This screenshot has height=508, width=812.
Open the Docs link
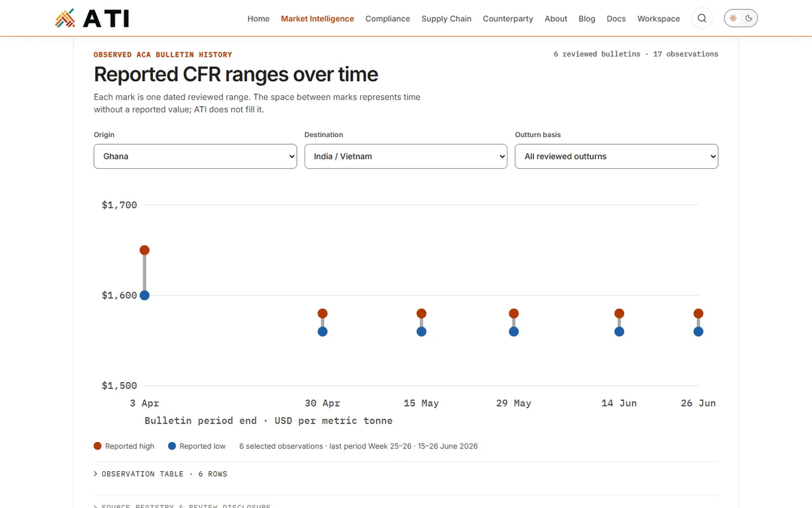[616, 18]
